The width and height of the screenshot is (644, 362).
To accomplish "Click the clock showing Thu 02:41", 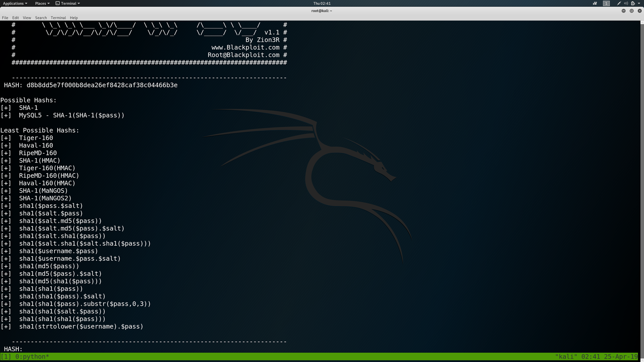I will coord(322,3).
